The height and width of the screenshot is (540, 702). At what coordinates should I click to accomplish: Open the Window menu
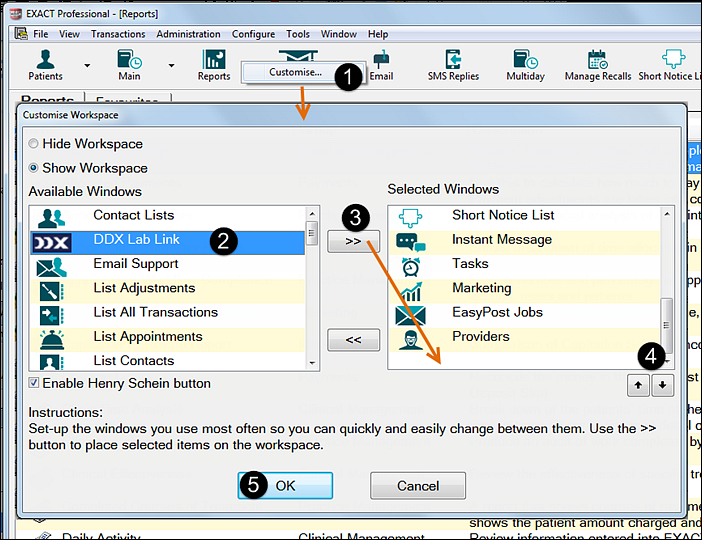click(338, 34)
